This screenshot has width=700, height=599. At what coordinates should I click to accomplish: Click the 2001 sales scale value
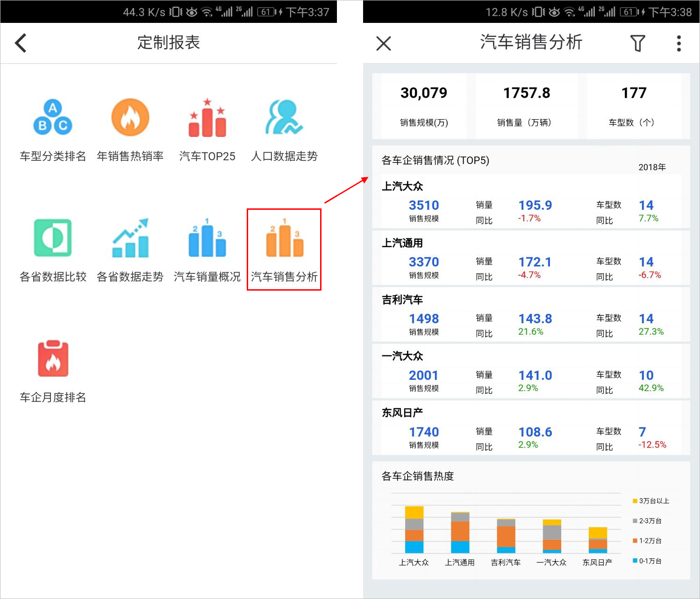tap(424, 376)
